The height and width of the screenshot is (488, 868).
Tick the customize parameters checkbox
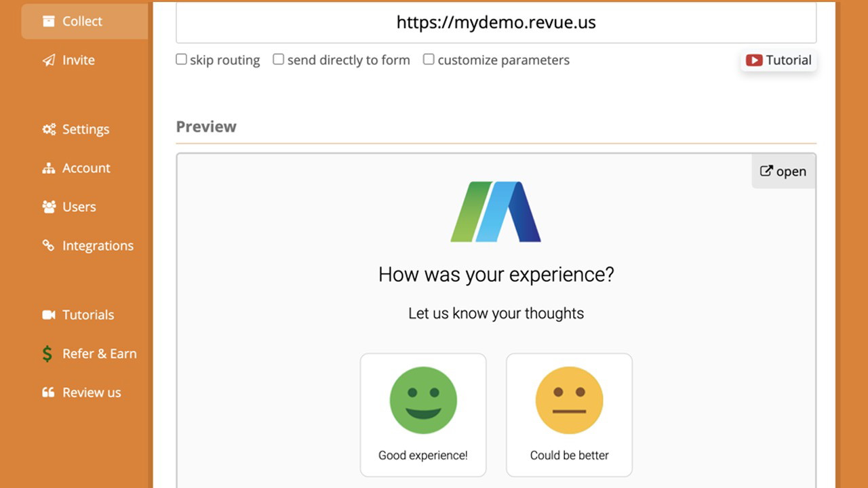coord(429,60)
